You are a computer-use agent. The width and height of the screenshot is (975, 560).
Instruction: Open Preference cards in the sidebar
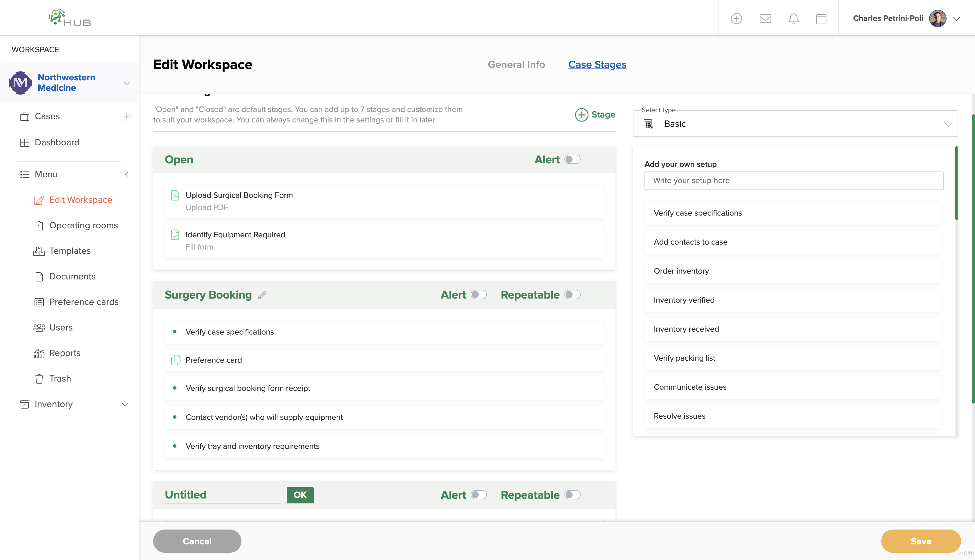pos(76,302)
